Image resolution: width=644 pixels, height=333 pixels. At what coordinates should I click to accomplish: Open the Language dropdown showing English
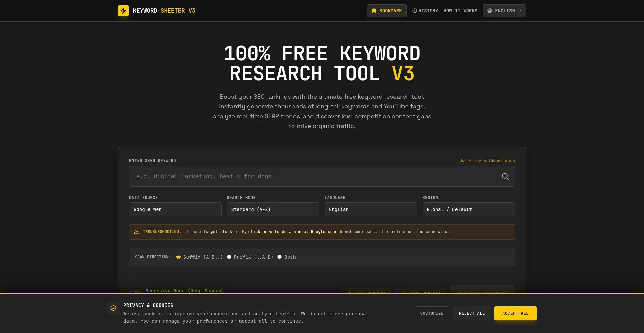[371, 209]
